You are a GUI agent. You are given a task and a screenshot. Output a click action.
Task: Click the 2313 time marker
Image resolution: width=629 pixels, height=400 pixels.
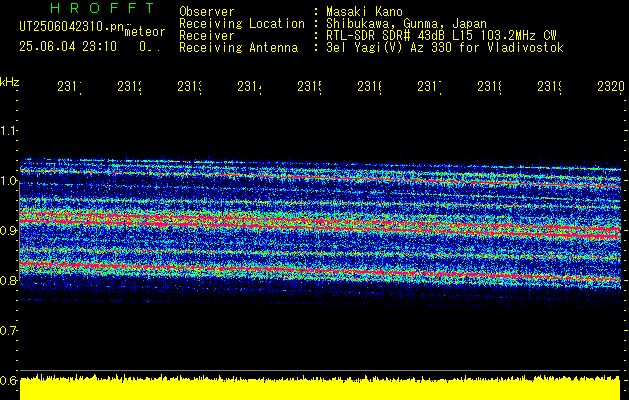(190, 86)
